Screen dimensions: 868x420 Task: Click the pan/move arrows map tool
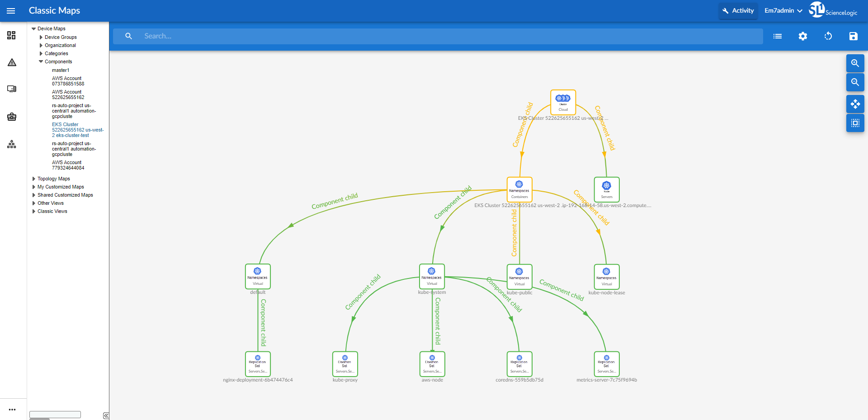point(855,104)
